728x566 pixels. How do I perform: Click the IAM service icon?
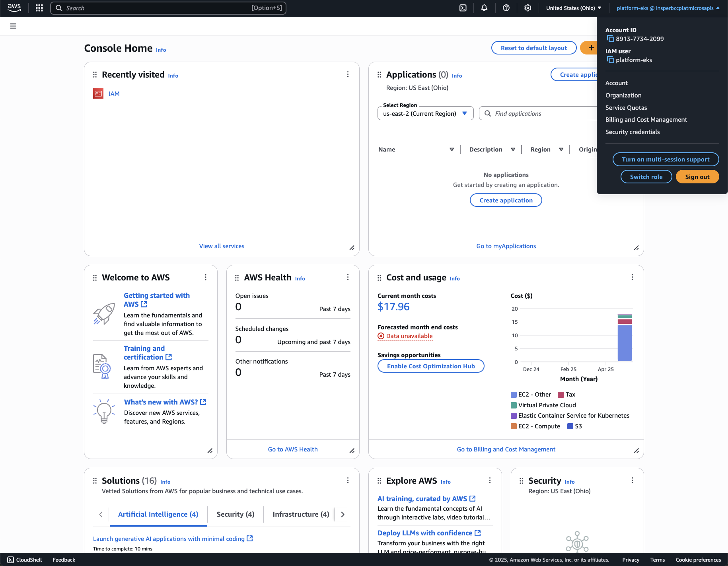coord(98,93)
